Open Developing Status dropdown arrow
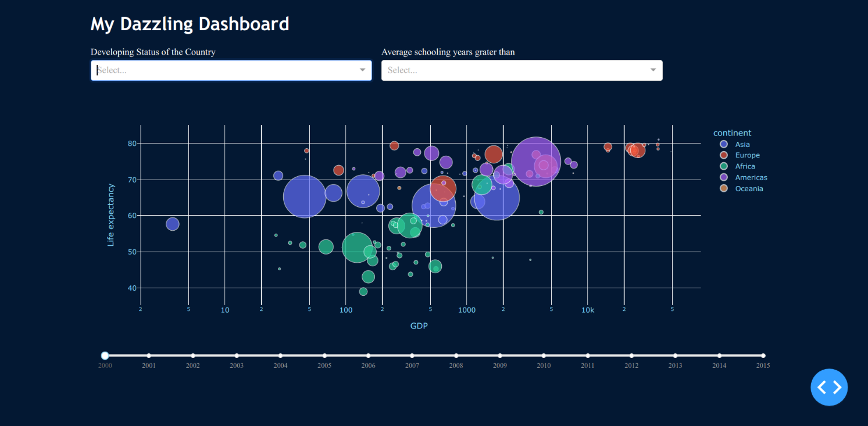The image size is (868, 426). (362, 70)
